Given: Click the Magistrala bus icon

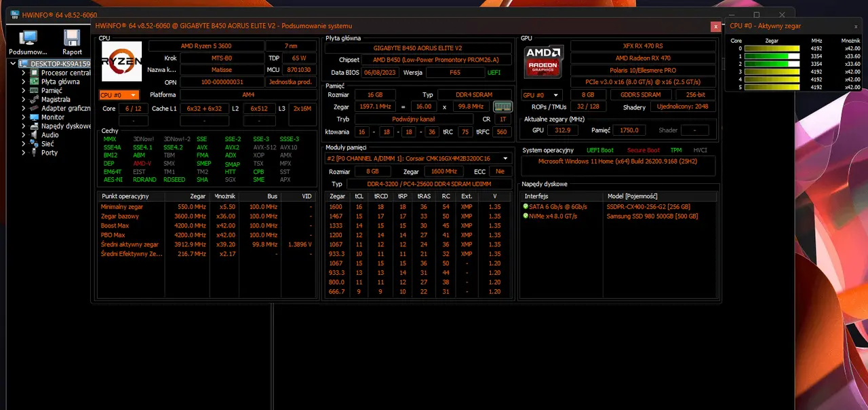Looking at the screenshot, I should coord(35,99).
